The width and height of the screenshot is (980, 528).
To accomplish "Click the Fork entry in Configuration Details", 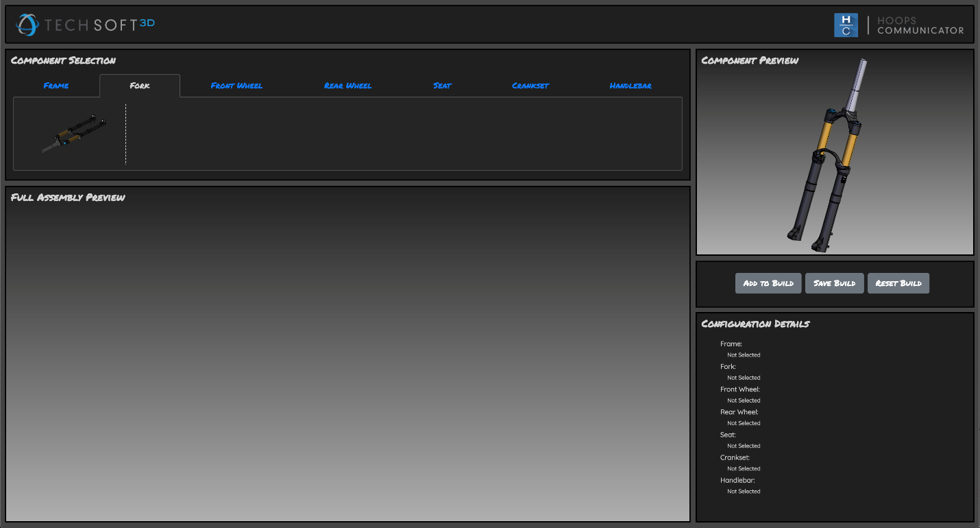I will (x=728, y=367).
